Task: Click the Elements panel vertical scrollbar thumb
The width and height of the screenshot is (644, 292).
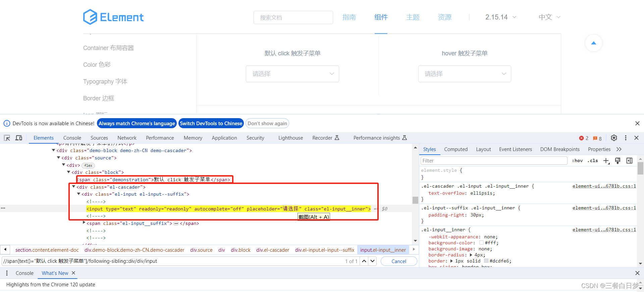Action: point(415,200)
